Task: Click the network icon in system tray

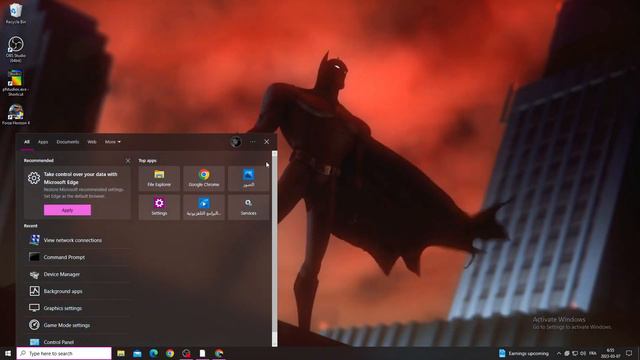Action: (575, 353)
